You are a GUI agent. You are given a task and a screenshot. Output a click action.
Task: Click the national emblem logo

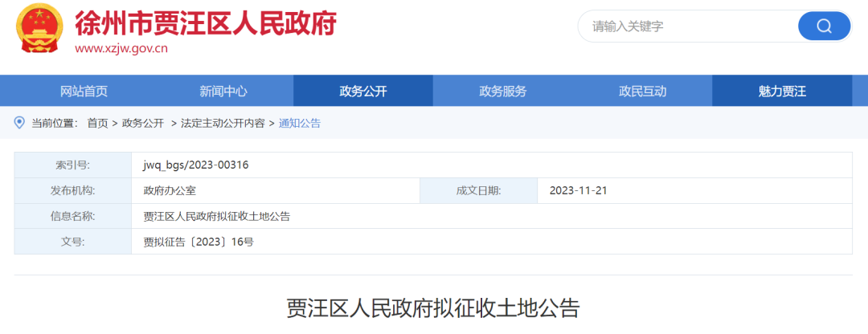pos(40,27)
